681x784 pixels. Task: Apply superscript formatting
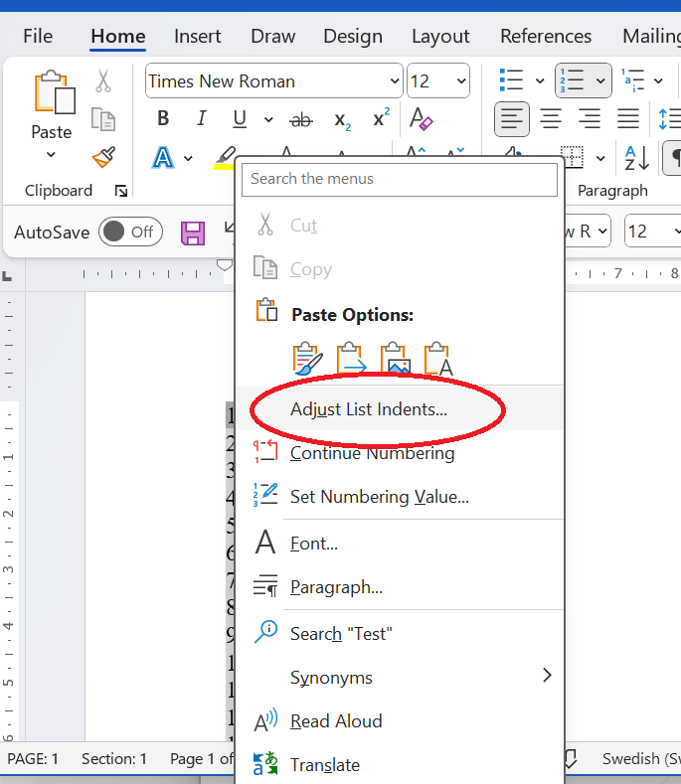[x=381, y=118]
